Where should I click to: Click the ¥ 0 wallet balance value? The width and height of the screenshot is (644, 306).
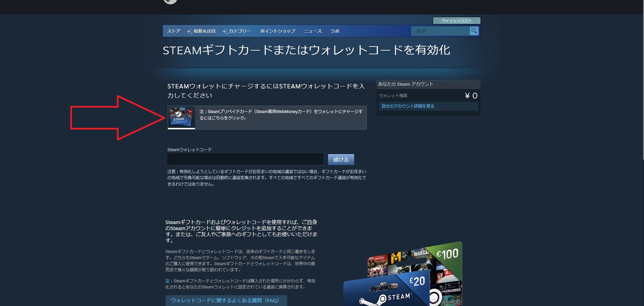click(x=471, y=96)
